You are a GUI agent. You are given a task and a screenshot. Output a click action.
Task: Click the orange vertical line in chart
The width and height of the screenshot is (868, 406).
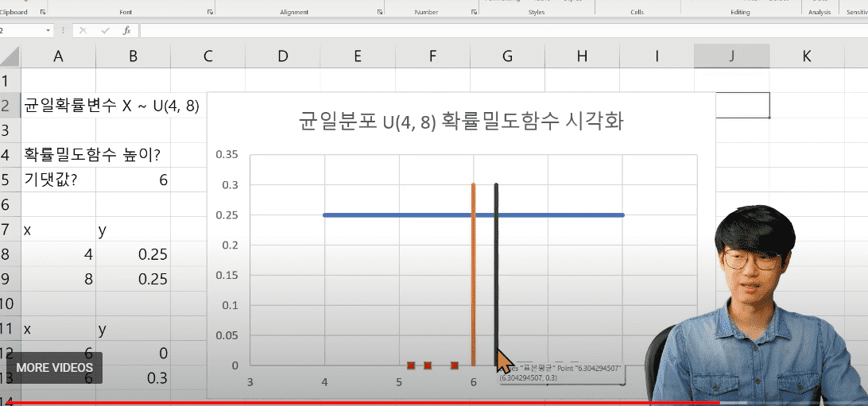click(473, 274)
